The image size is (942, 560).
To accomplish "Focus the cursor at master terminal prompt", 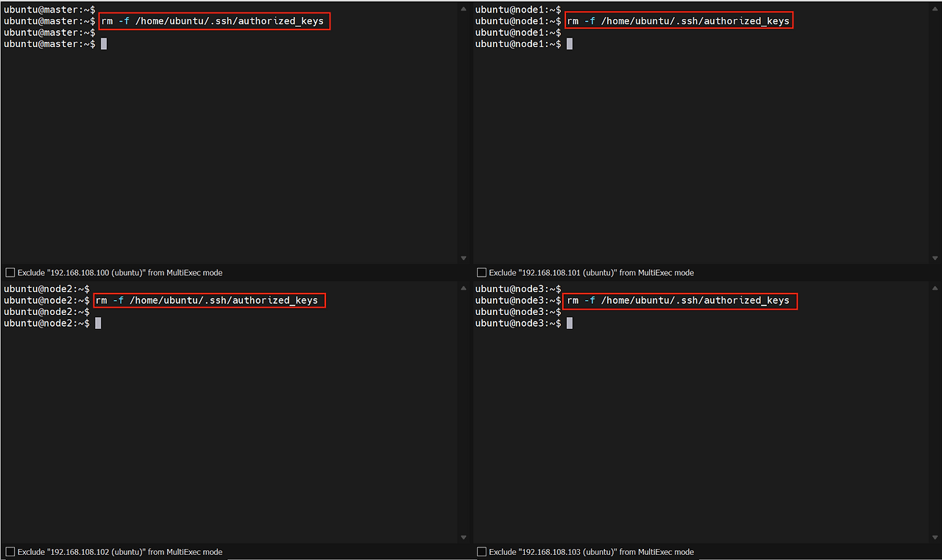I will pos(104,44).
